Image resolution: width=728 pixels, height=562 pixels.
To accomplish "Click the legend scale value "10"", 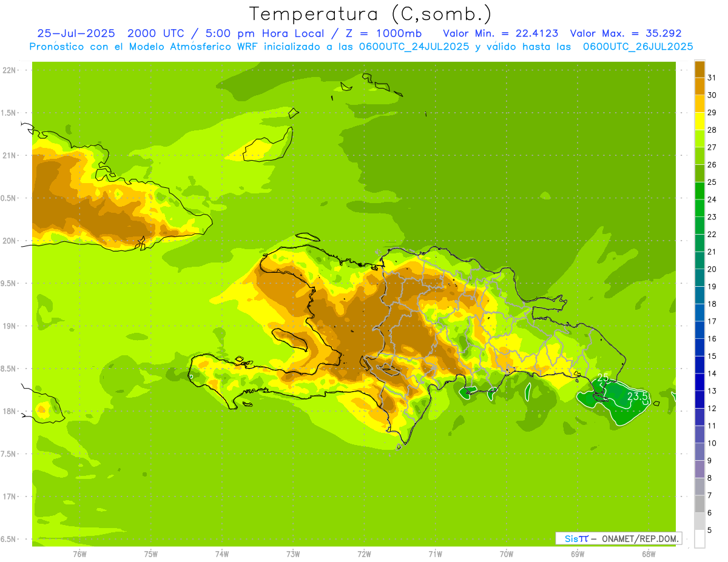I will [x=712, y=443].
